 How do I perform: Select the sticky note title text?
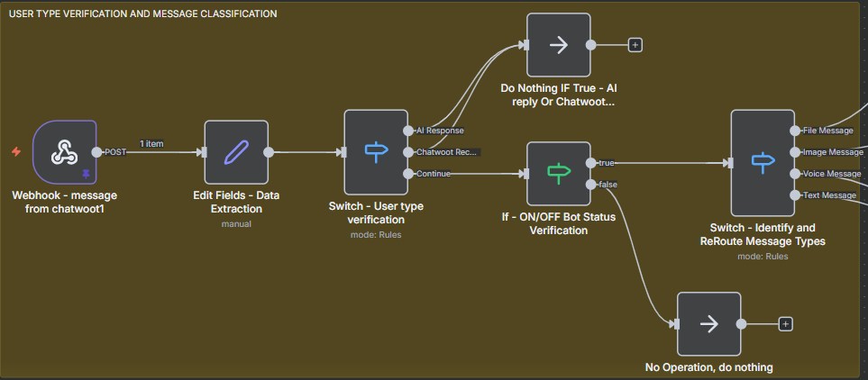(x=142, y=14)
